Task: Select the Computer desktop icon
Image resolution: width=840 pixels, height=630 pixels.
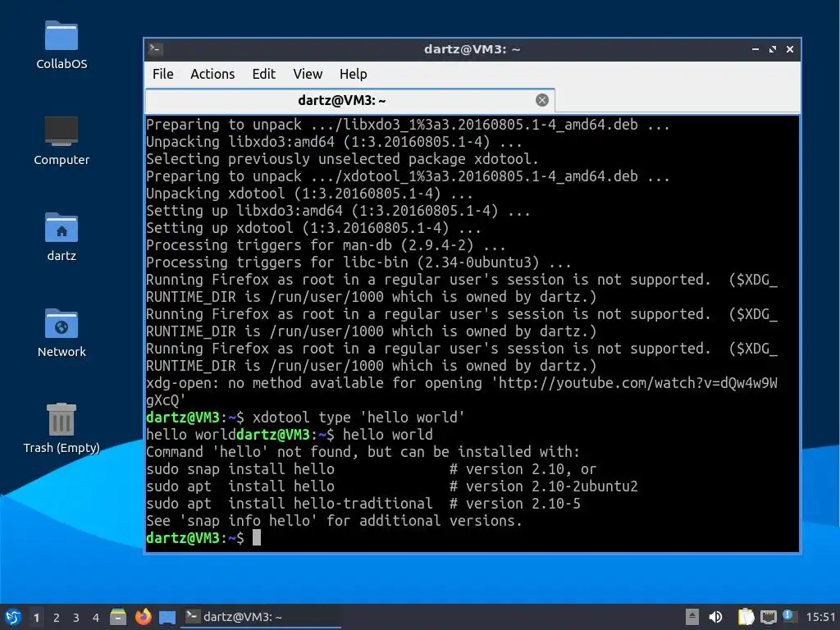Action: (62, 141)
